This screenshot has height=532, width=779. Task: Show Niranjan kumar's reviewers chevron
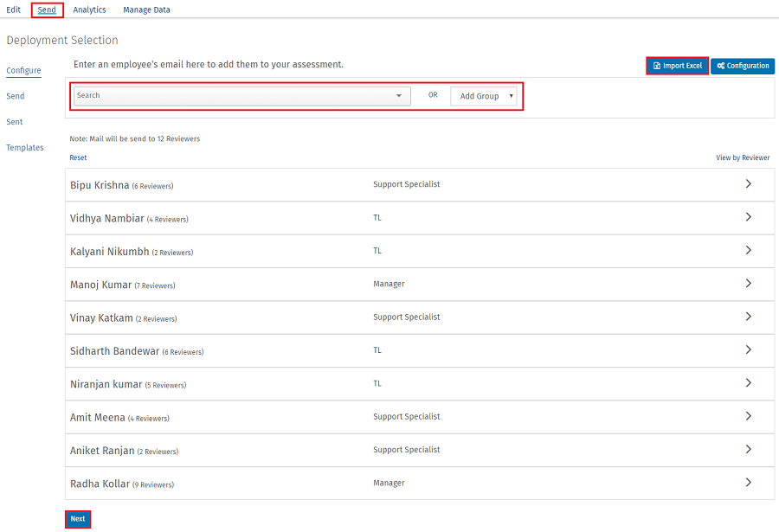[x=748, y=383]
